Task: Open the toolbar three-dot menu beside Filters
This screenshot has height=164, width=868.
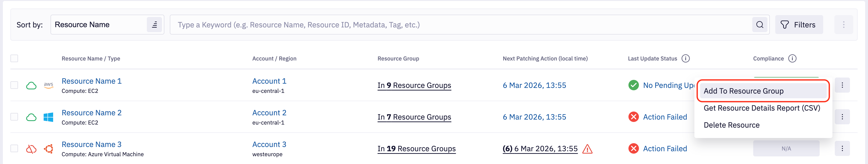Action: click(x=843, y=25)
